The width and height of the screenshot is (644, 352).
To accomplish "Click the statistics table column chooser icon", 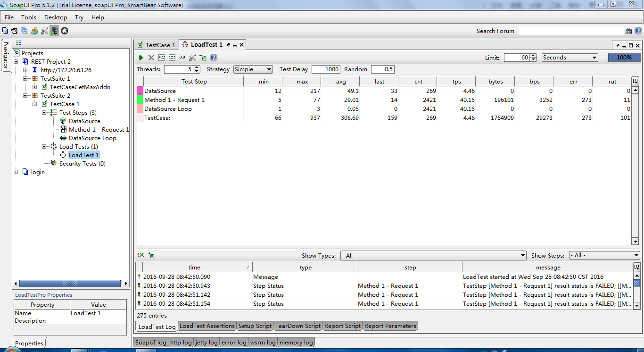I will point(635,81).
